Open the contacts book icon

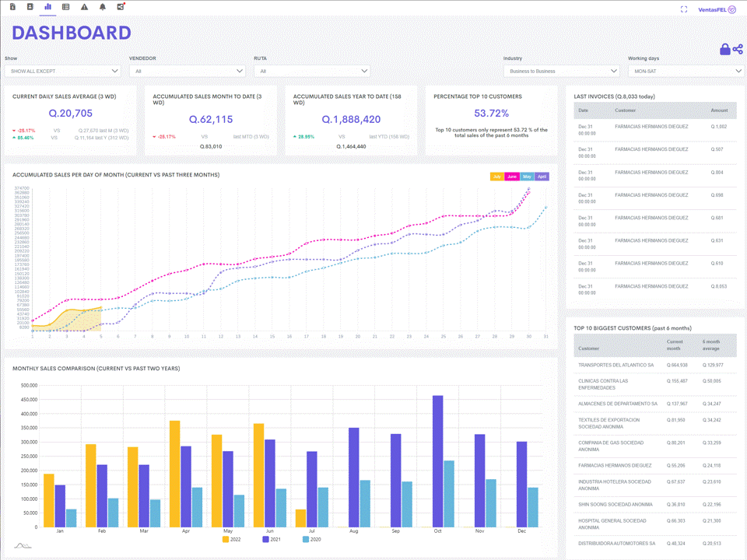[30, 7]
